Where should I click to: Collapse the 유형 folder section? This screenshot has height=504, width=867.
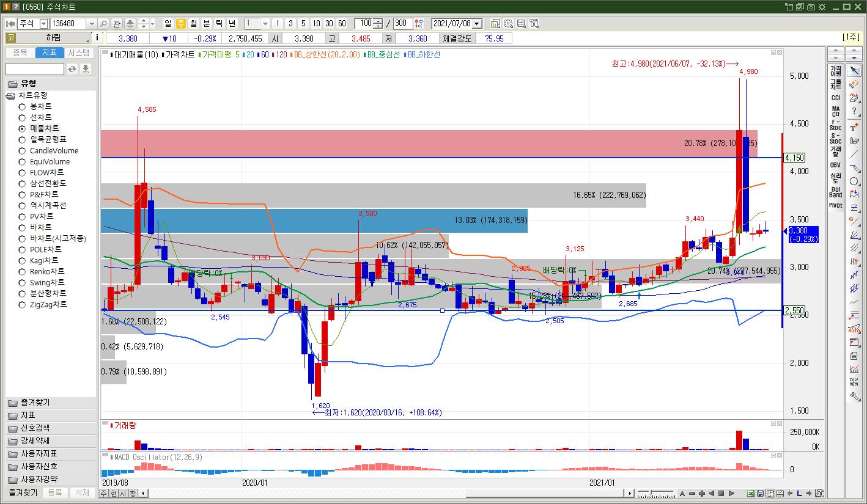point(51,84)
